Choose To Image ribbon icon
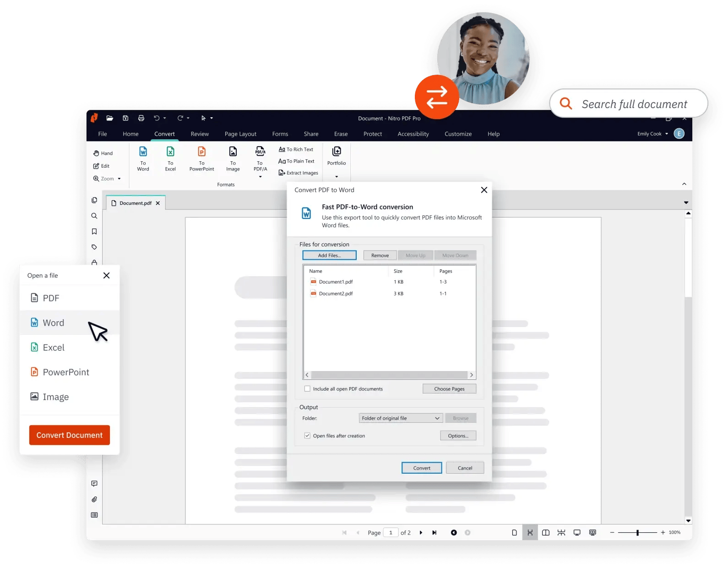Image resolution: width=728 pixels, height=568 pixels. pos(233,159)
